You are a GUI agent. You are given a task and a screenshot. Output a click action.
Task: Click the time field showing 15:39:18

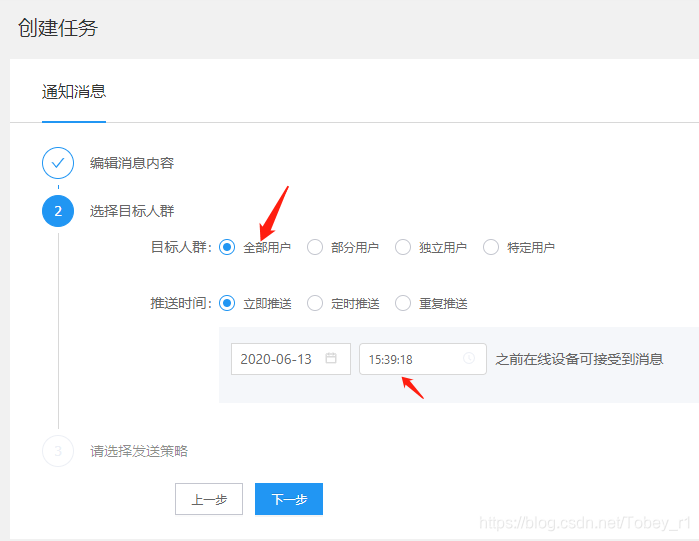coord(423,359)
